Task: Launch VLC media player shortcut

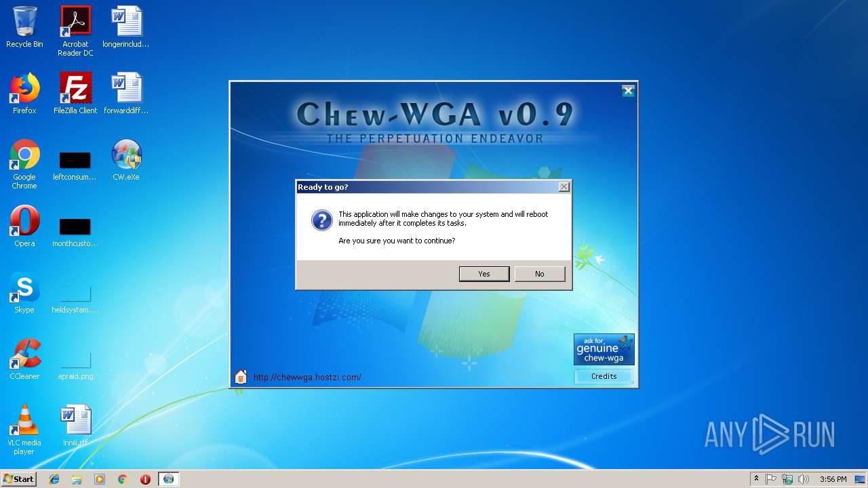Action: tap(24, 430)
